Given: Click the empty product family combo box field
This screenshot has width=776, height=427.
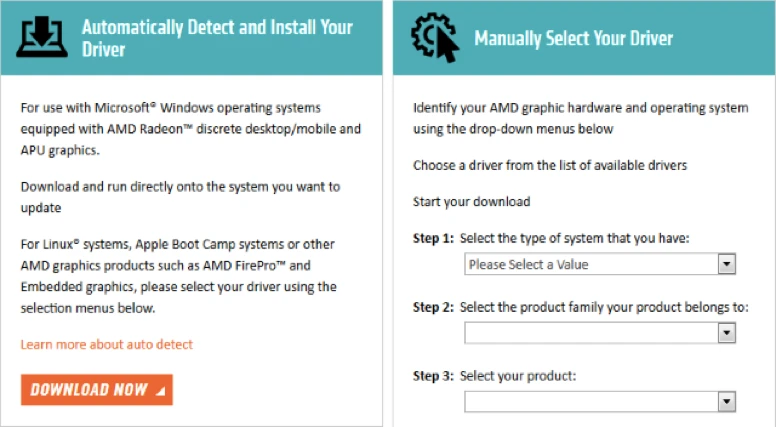Looking at the screenshot, I should 591,333.
